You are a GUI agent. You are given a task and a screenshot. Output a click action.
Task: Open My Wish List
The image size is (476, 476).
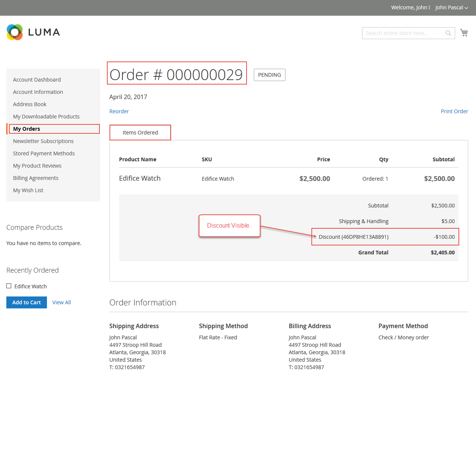point(28,190)
